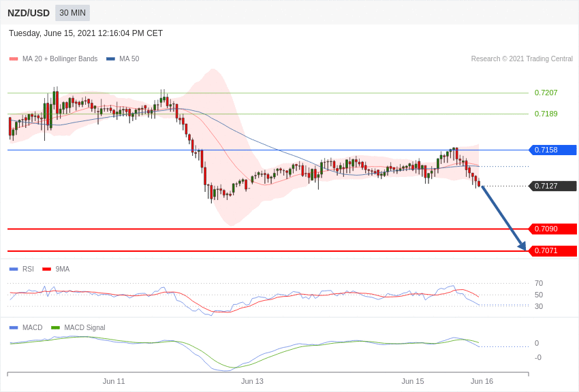Viewport: 579px width, 392px height.
Task: Click the Jun 15 date axis label
Action: (413, 381)
